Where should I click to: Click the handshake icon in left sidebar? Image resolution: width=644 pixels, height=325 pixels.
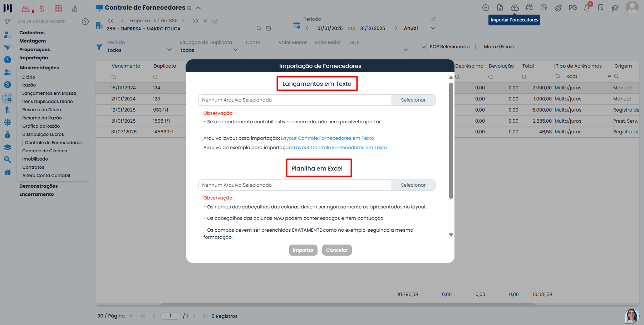coord(8,47)
